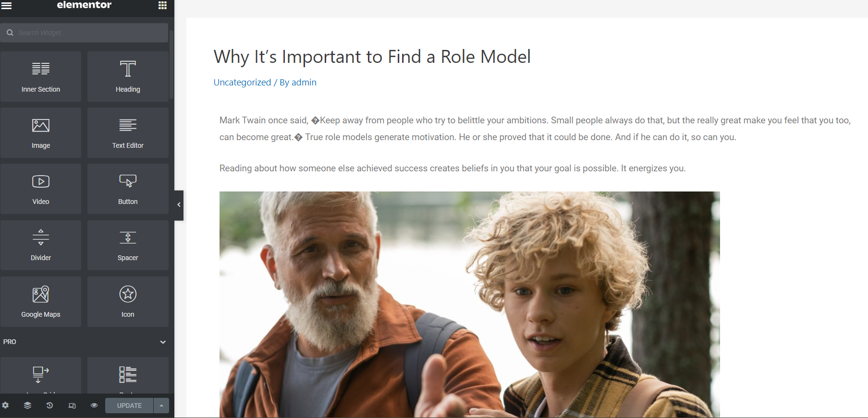
Task: Open the Navigator layers icon
Action: click(x=27, y=406)
